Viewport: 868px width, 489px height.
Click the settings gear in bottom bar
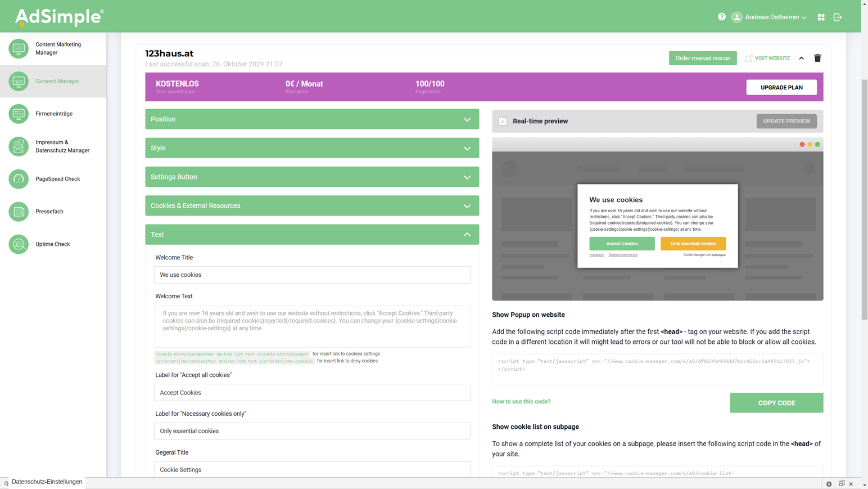click(x=829, y=484)
